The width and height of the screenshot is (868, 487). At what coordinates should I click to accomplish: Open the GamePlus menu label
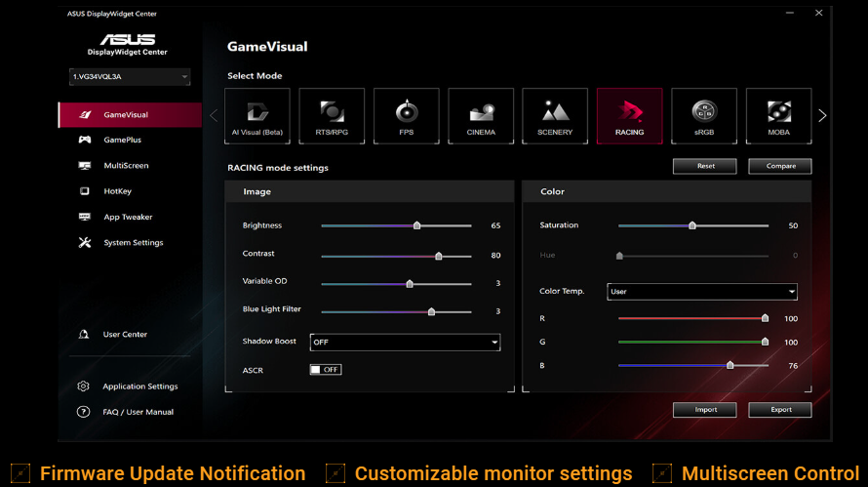[122, 140]
